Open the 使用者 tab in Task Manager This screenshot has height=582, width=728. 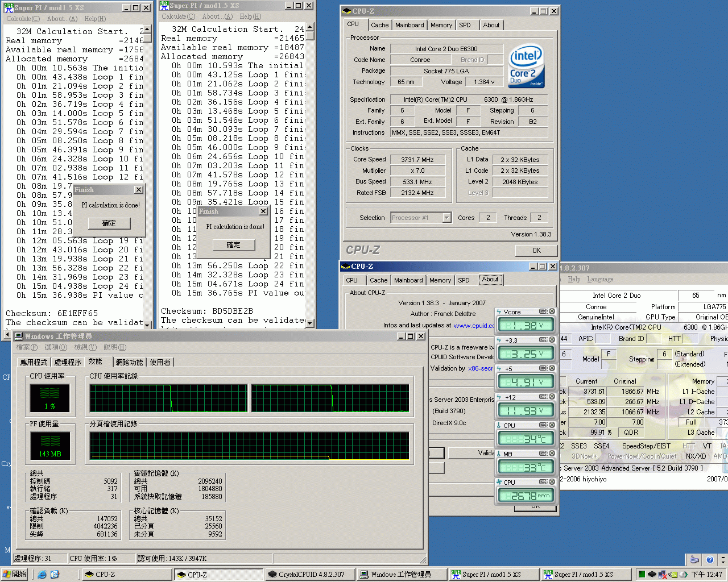[160, 362]
